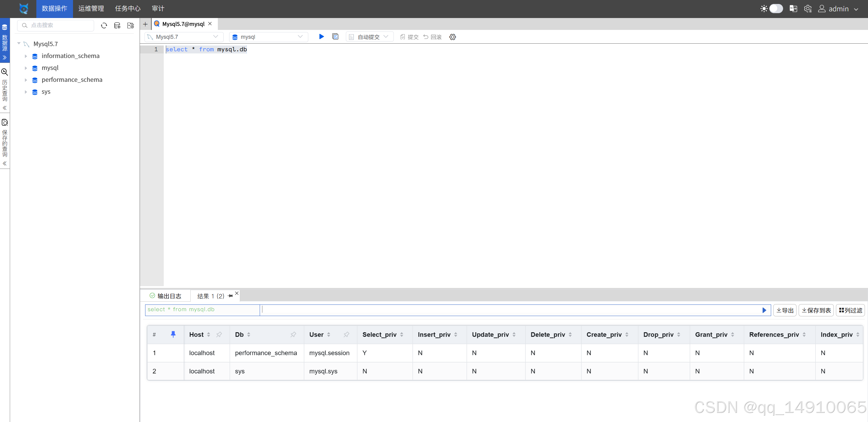This screenshot has height=422, width=868.
Task: Click the blue pin icon in table header
Action: [x=173, y=334]
